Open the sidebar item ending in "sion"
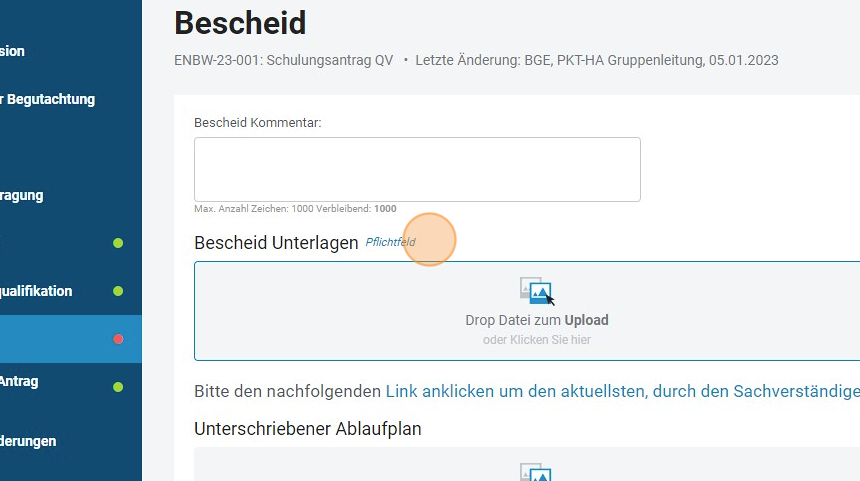The width and height of the screenshot is (860, 481). click(13, 51)
